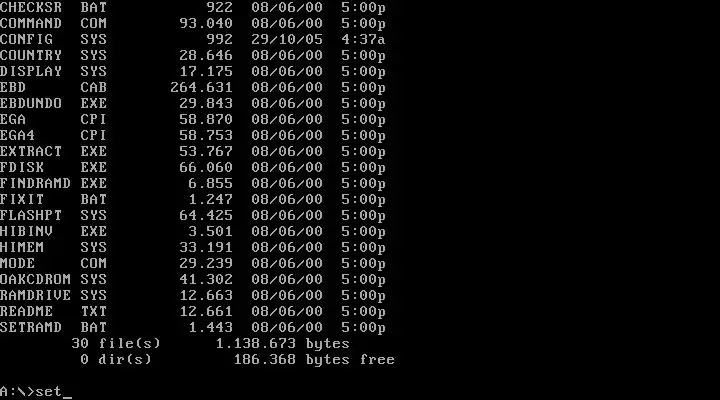
Task: Click the RAMDRIVE SYS file row
Action: (x=192, y=295)
